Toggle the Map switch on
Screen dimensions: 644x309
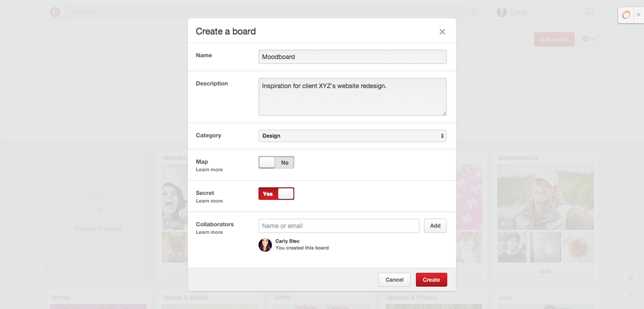coord(276,163)
